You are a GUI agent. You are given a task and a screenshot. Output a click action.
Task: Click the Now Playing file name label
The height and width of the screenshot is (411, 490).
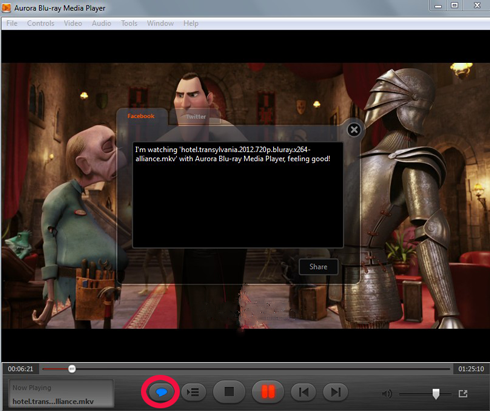point(53,401)
